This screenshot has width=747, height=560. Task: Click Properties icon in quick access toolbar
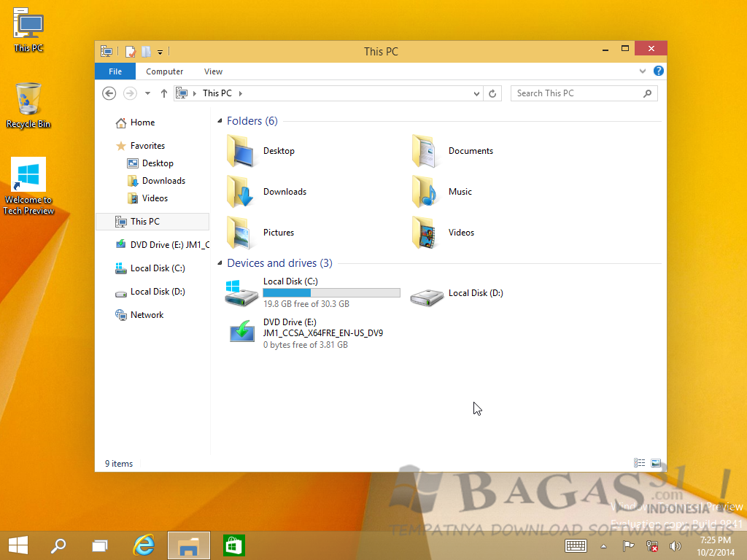coord(131,52)
